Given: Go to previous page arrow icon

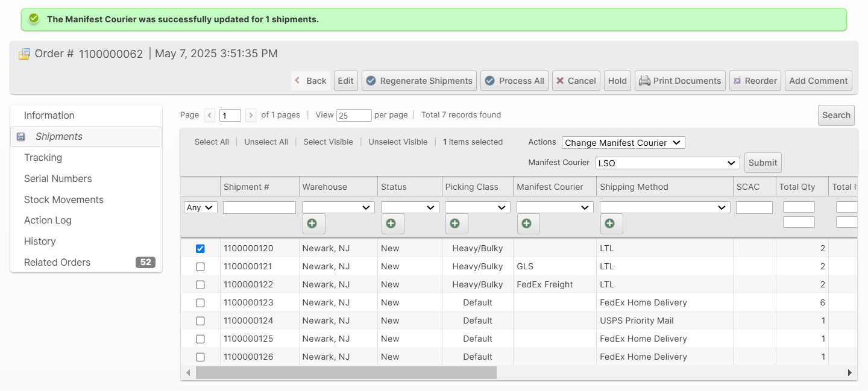Looking at the screenshot, I should 210,115.
